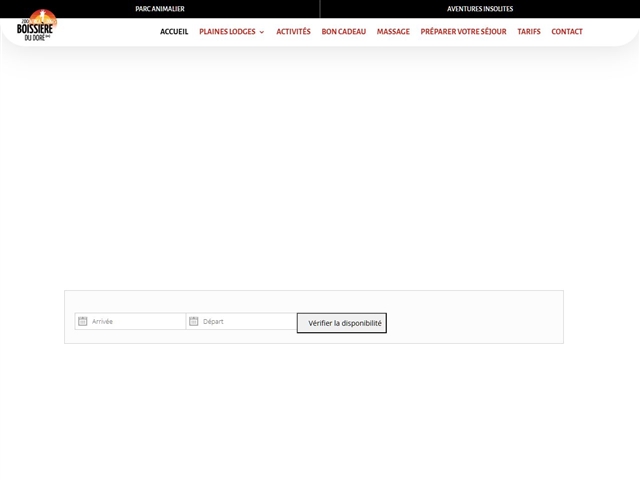Click the Départ date input field

click(x=247, y=321)
